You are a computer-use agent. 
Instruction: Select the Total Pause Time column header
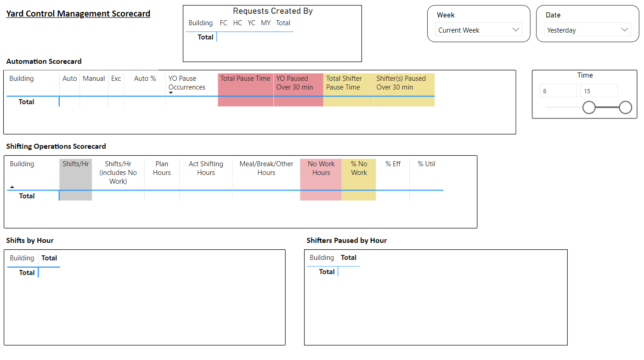click(x=245, y=79)
